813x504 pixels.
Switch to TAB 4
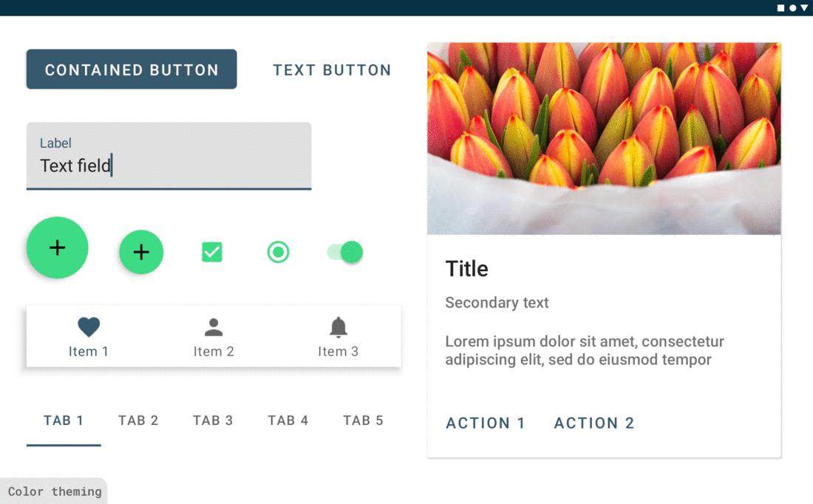288,420
